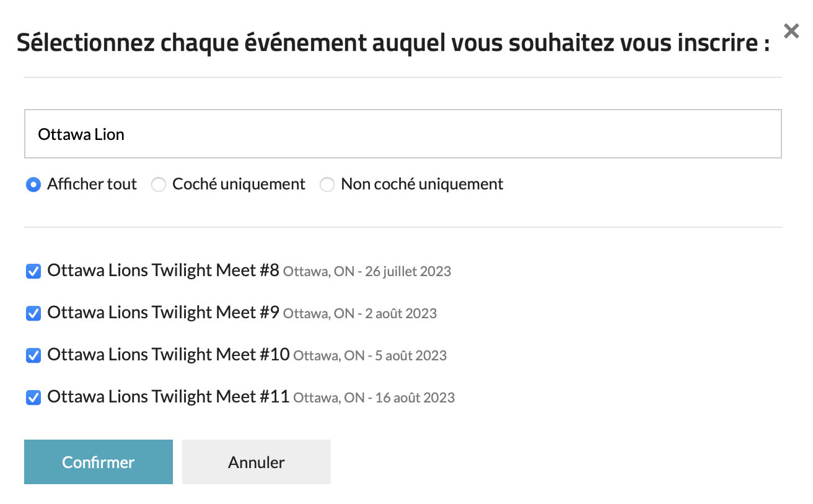Click the '26 juillet 2023' date text
This screenshot has width=813, height=504.
(x=408, y=272)
